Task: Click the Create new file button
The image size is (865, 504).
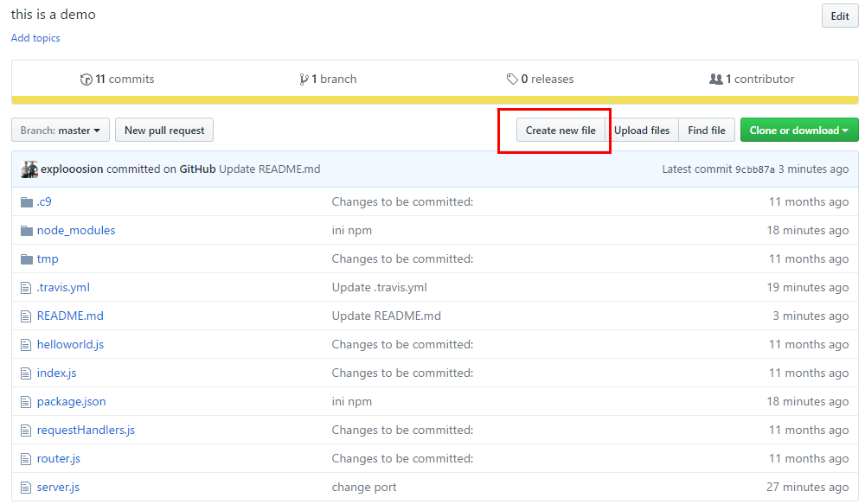Action: [561, 131]
